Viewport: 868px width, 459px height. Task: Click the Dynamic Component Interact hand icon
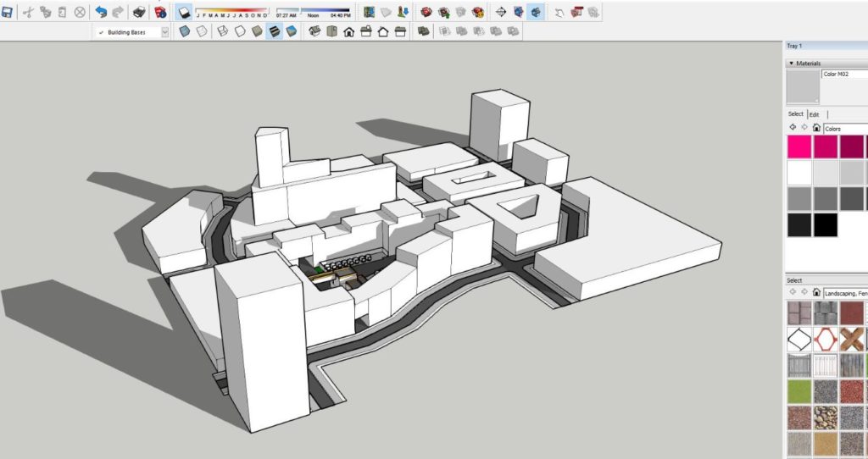click(x=559, y=12)
